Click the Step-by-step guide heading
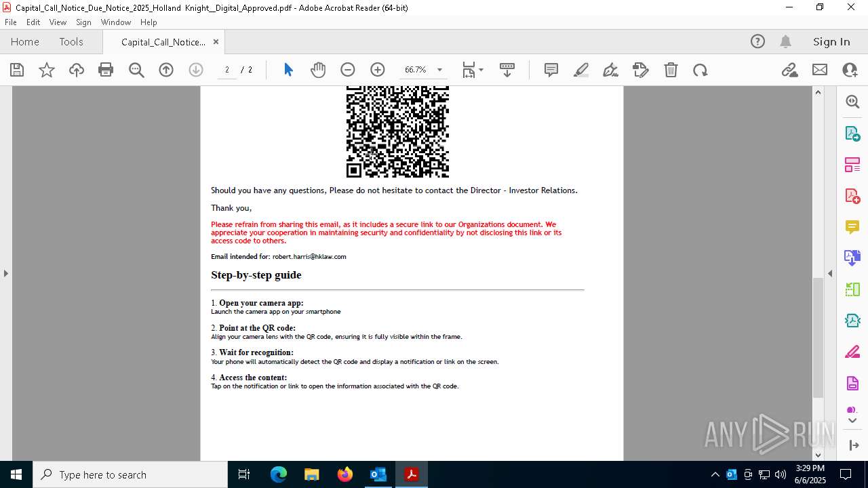This screenshot has width=868, height=488. 256,274
